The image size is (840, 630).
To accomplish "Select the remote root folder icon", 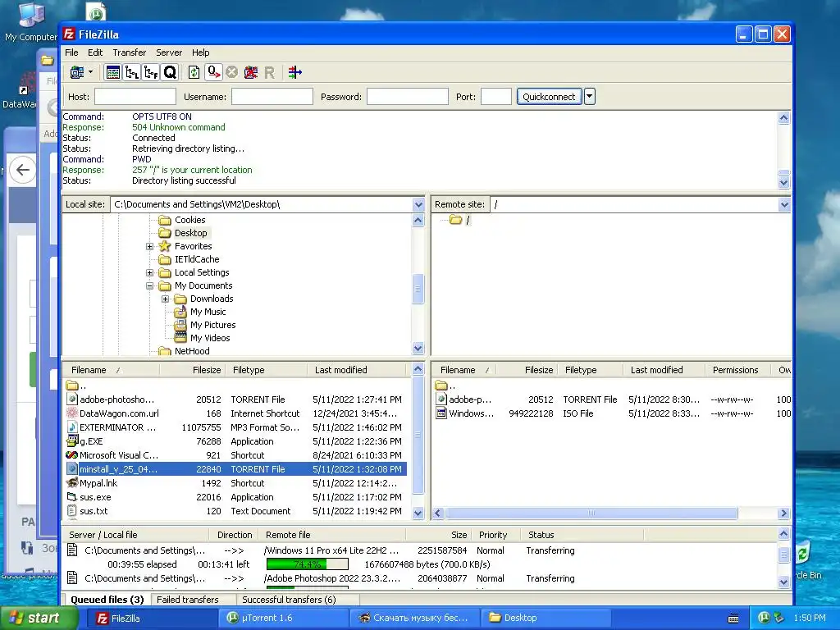I will [455, 220].
